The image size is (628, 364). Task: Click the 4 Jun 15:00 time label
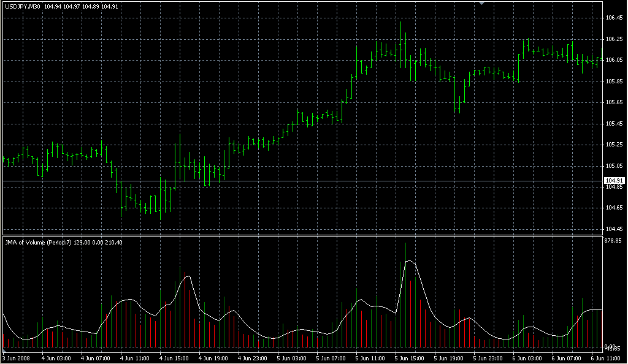(173, 358)
